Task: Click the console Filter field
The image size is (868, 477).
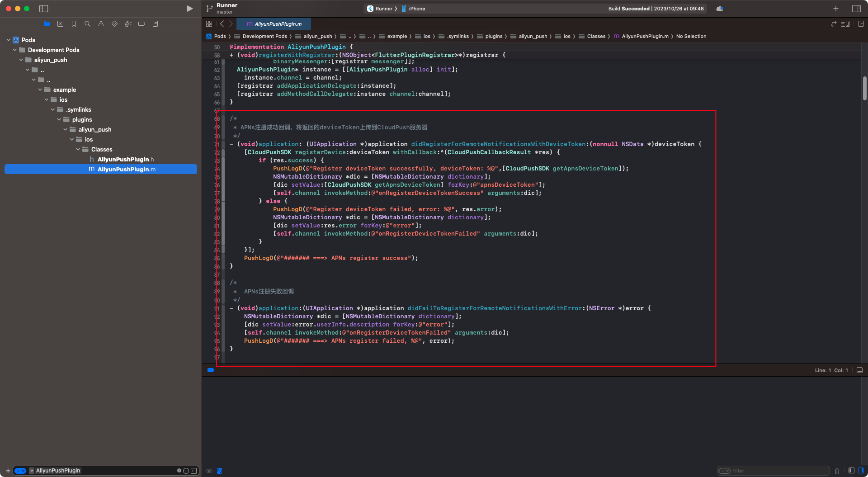Action: point(774,471)
